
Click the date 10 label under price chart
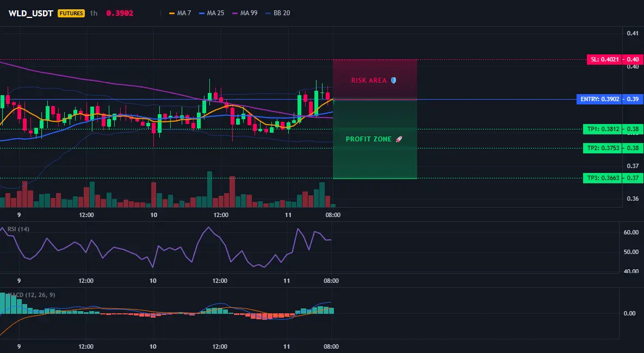[153, 215]
